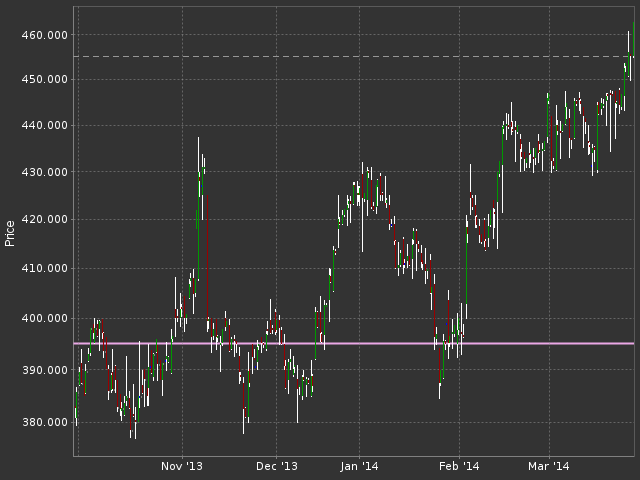The height and width of the screenshot is (480, 640).
Task: Click the 440.000 price axis label
Action: tap(44, 125)
